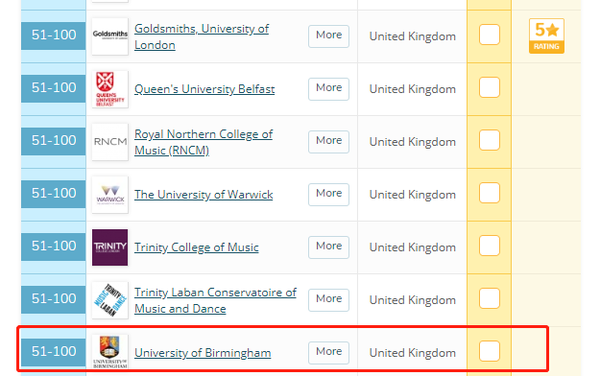The height and width of the screenshot is (376, 600).
Task: Expand More for The University of Warwick
Action: 329,194
